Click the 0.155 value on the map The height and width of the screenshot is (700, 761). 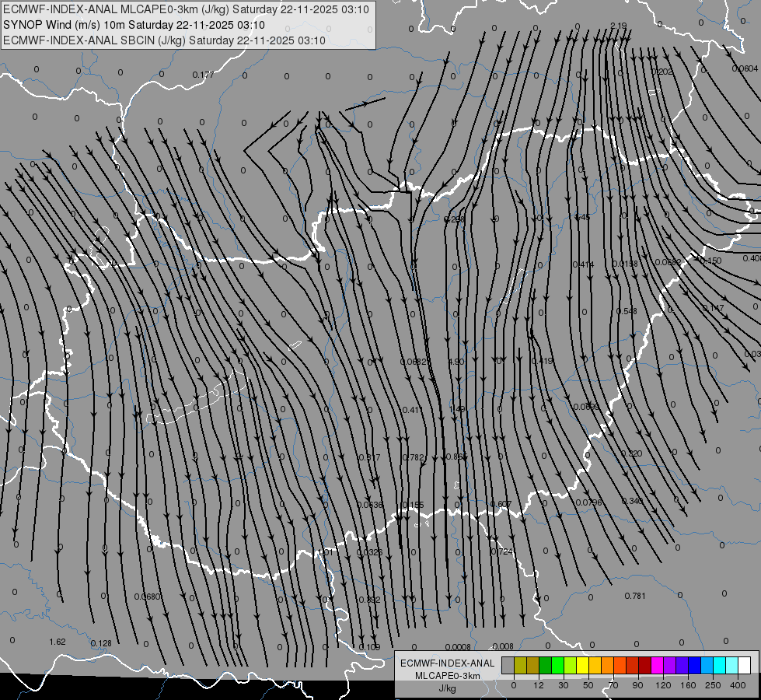click(414, 506)
